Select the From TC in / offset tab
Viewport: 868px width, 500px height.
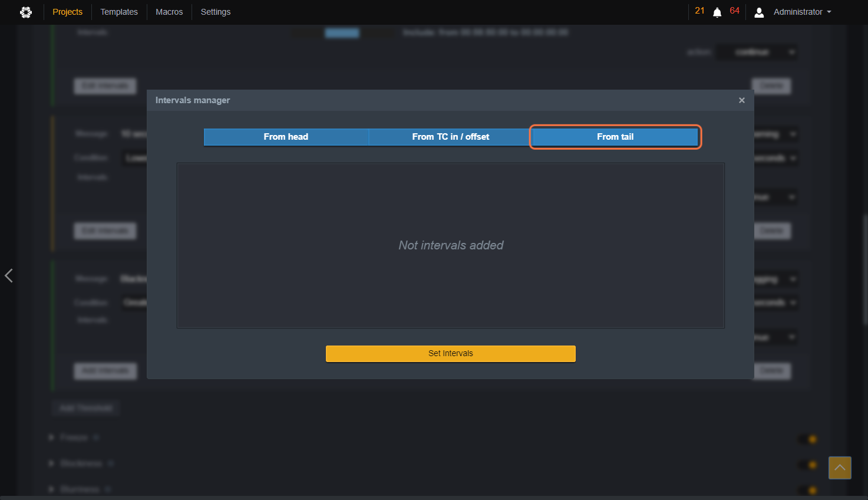451,137
